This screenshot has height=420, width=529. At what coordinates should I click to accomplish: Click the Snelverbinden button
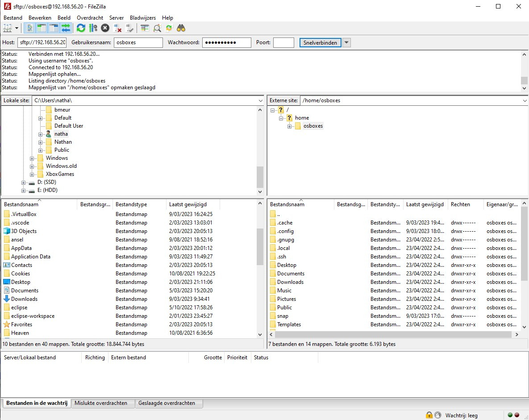(320, 42)
